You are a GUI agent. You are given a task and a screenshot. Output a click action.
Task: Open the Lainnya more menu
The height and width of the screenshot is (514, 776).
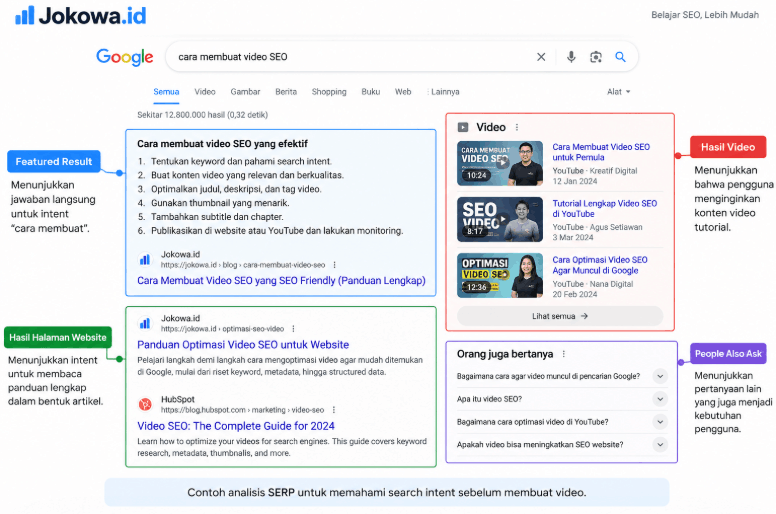[443, 92]
